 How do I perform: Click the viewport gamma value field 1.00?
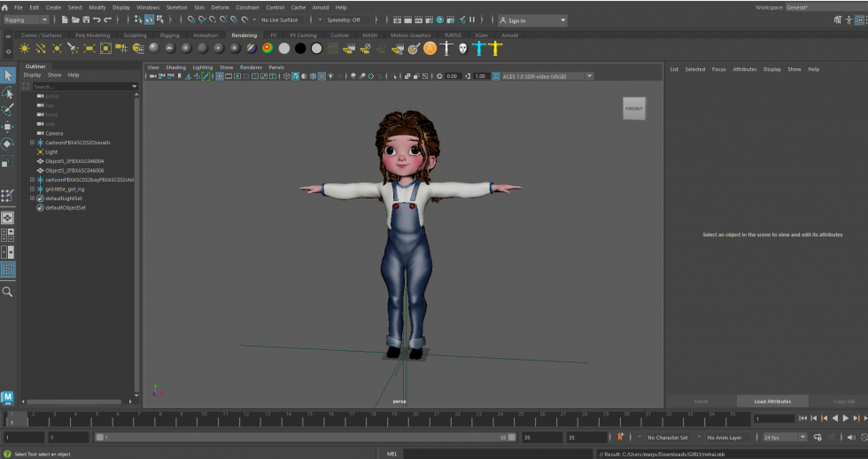point(480,76)
